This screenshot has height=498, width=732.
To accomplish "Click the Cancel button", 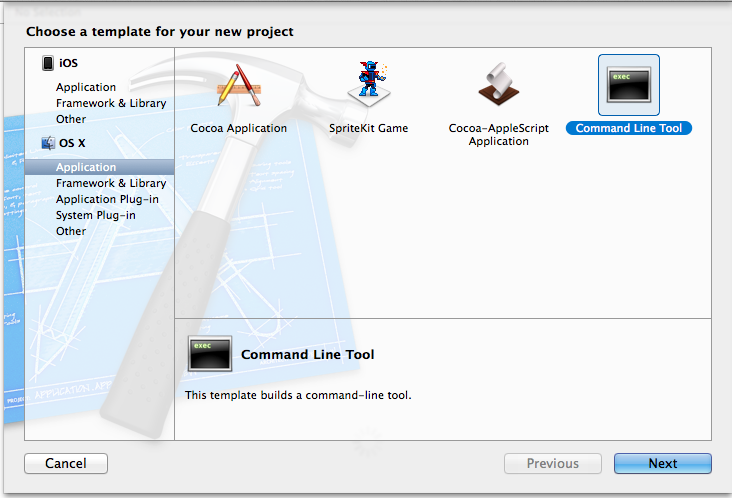I will 66,463.
